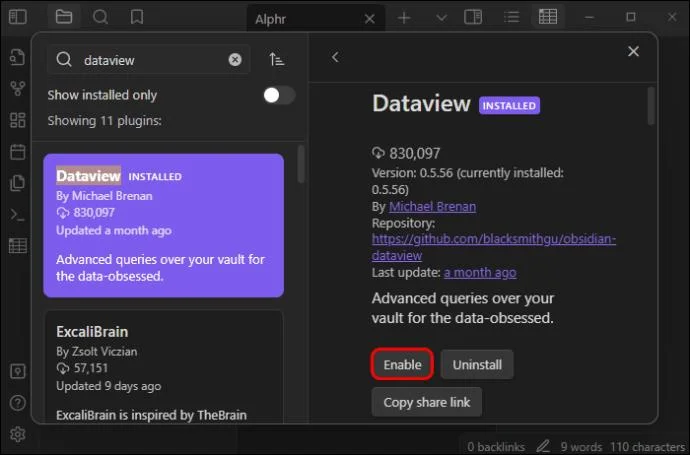Click Copy share link button
This screenshot has height=455, width=690.
point(426,402)
